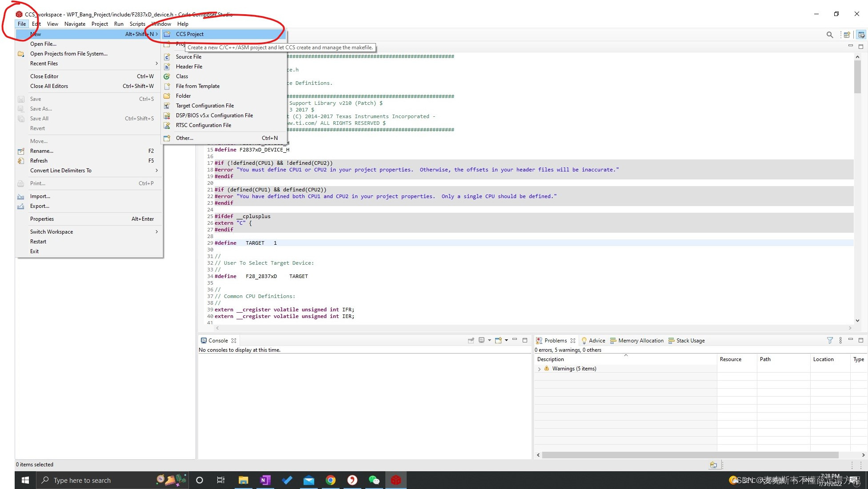Expand the Switch Workspace submenu
This screenshot has height=489, width=868.
[89, 232]
